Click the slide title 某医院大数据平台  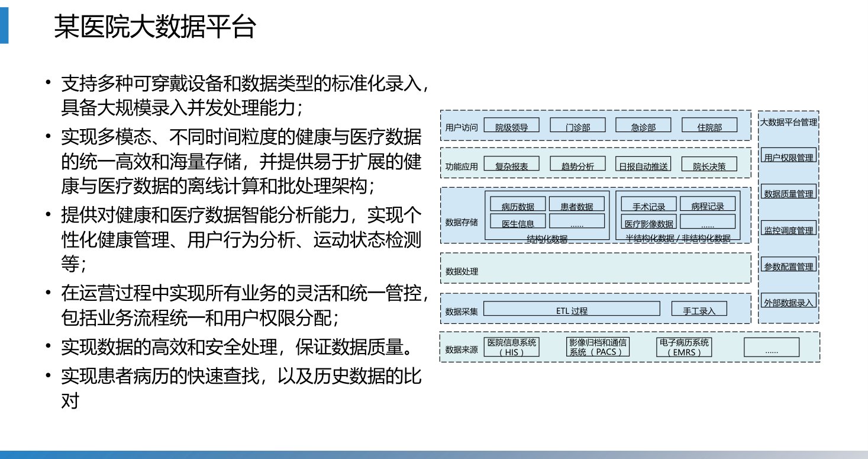(155, 27)
